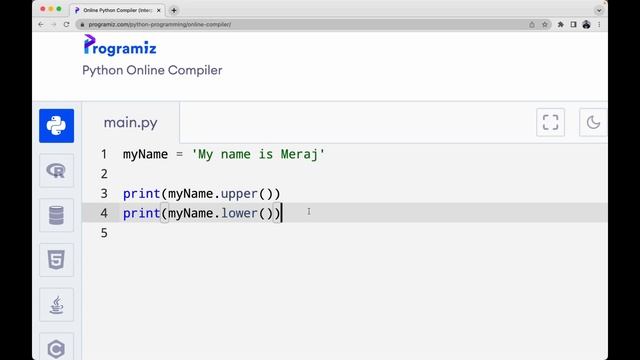Toggle dark mode with moon icon

(593, 122)
